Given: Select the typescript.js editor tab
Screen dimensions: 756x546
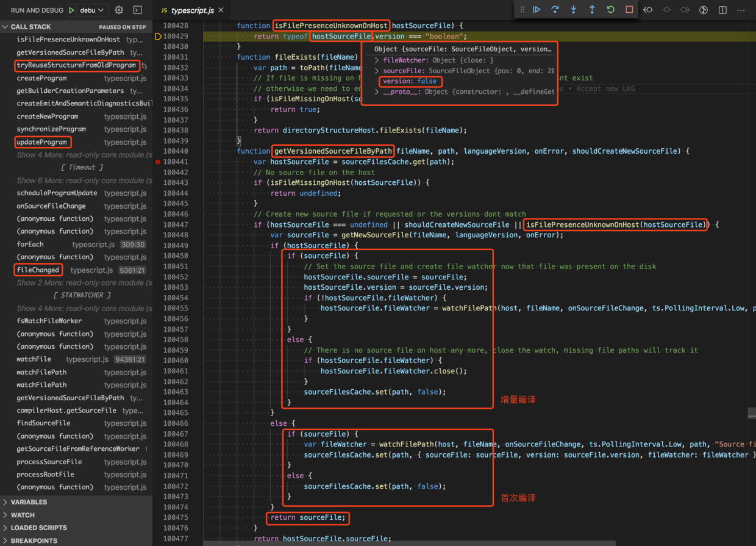Looking at the screenshot, I should coord(191,10).
